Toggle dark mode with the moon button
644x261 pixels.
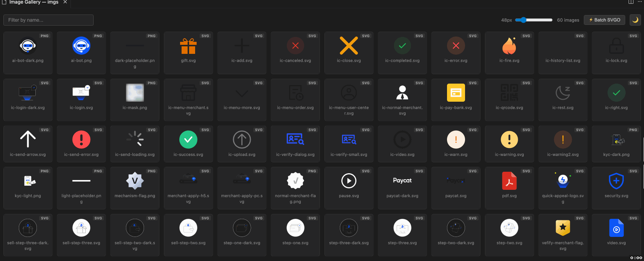[635, 20]
